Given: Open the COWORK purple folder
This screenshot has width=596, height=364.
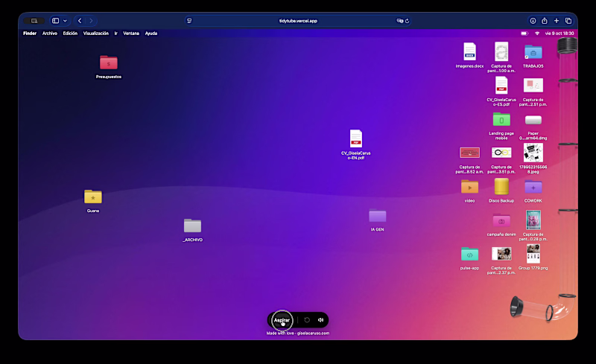Looking at the screenshot, I should pos(533,187).
